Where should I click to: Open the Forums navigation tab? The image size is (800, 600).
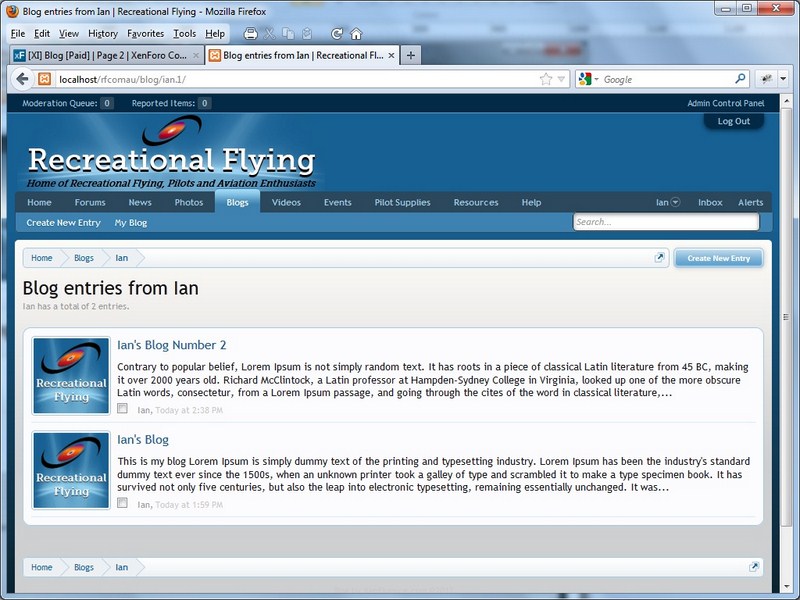click(90, 203)
